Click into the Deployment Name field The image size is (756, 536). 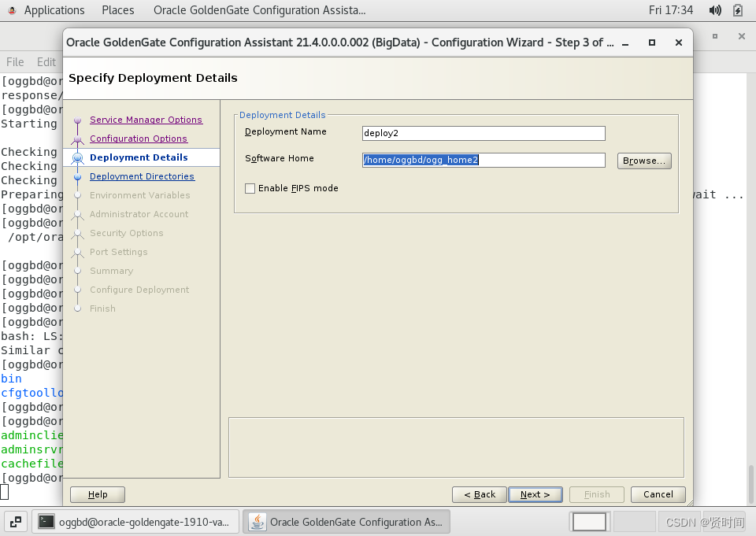(x=484, y=134)
